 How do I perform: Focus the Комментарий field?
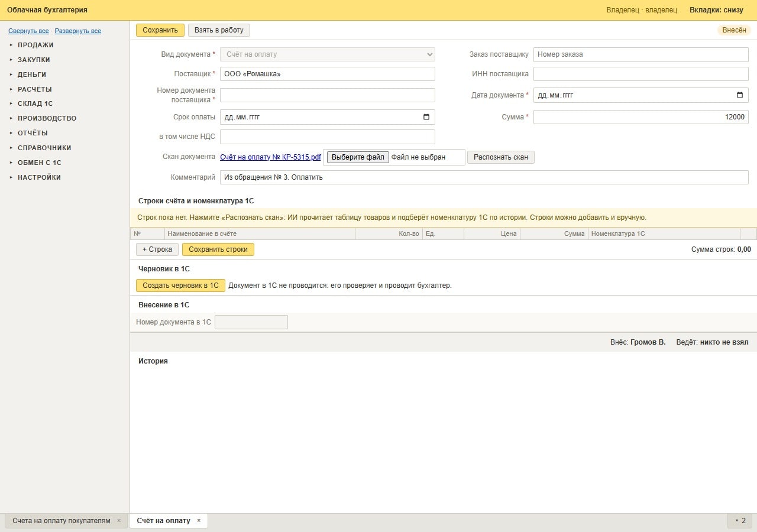(x=484, y=177)
